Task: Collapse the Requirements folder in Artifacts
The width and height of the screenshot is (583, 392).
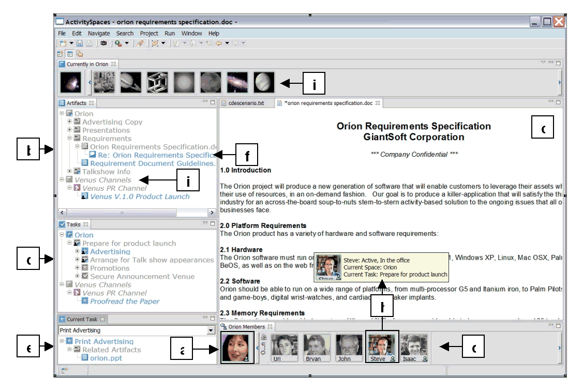Action: point(70,139)
